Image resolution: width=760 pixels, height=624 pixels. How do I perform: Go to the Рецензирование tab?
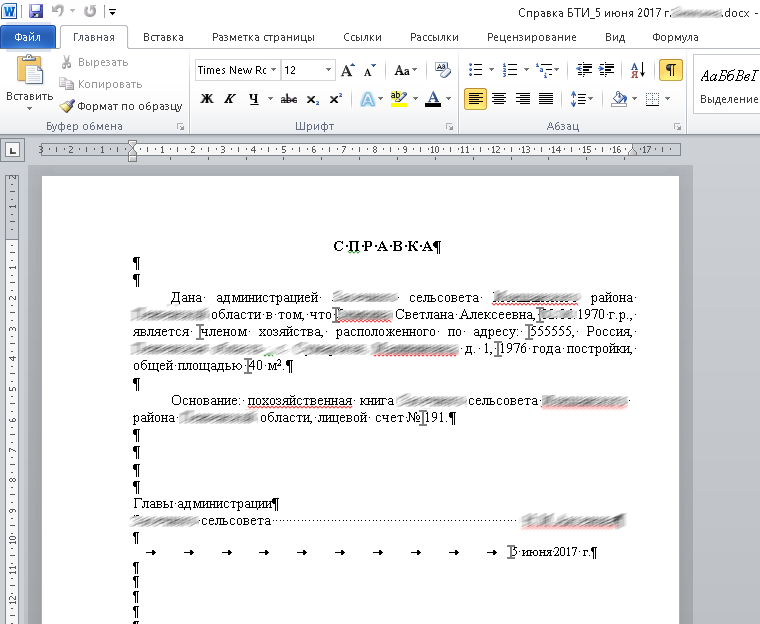click(532, 37)
